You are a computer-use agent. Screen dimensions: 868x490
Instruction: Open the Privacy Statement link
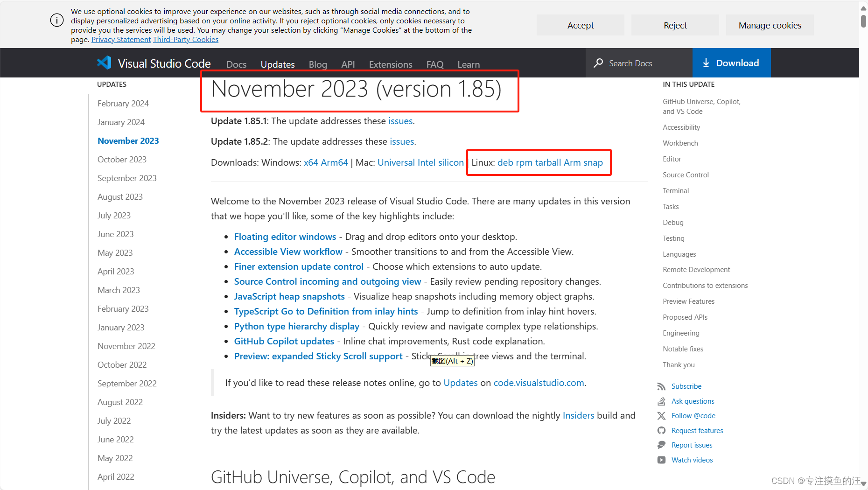pyautogui.click(x=121, y=39)
